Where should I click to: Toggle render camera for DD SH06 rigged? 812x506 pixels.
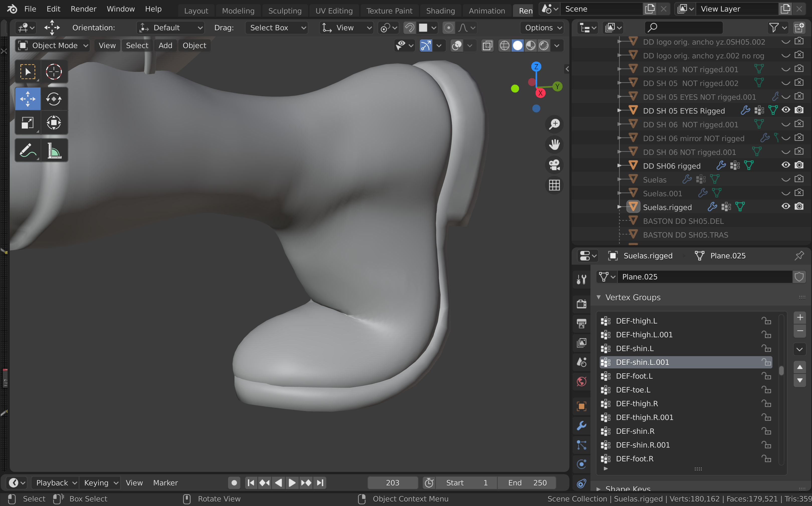coord(799,165)
